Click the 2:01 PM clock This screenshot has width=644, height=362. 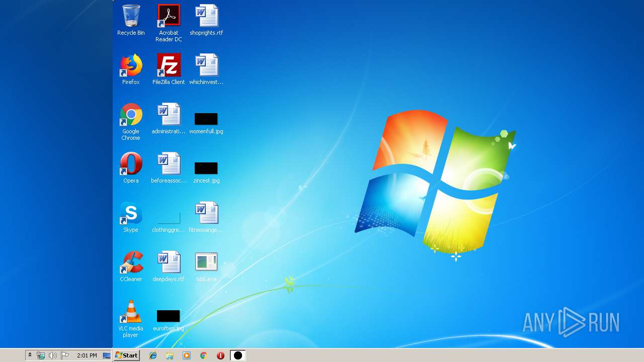tap(87, 355)
